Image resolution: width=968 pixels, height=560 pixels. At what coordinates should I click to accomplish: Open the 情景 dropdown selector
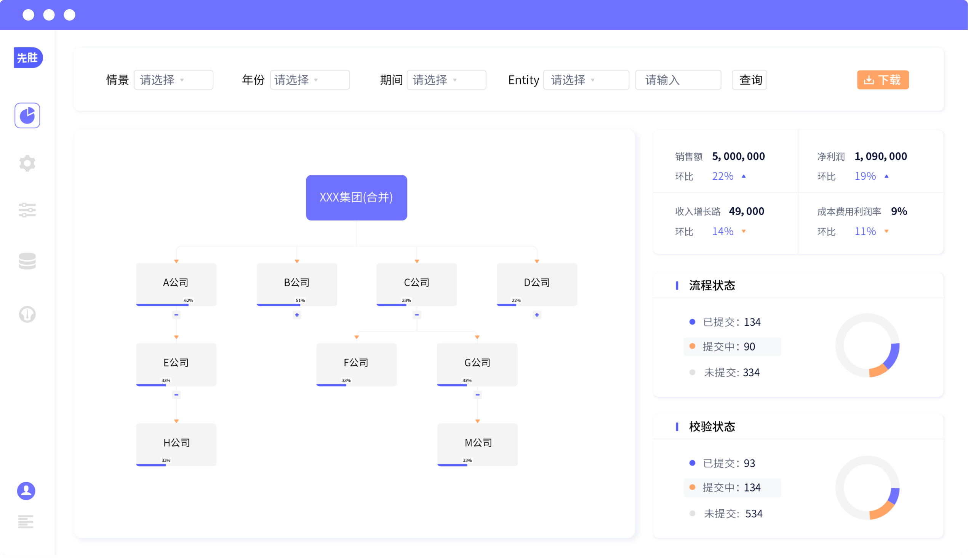pyautogui.click(x=173, y=80)
